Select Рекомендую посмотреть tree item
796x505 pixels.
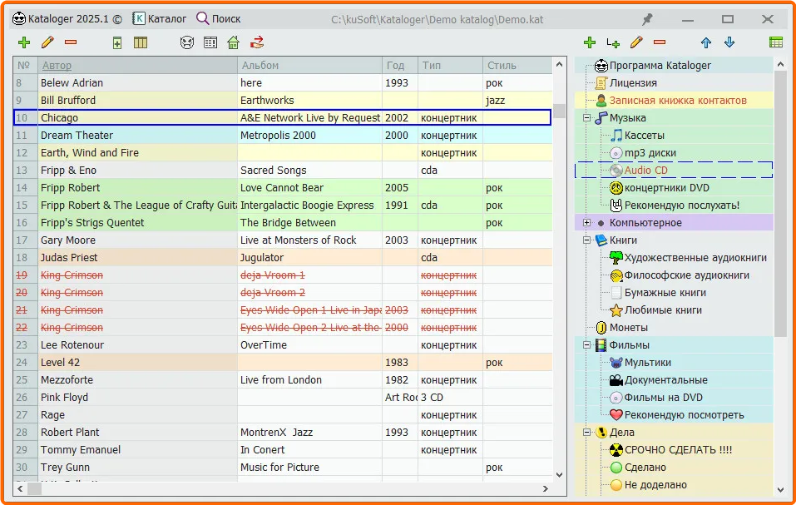684,415
